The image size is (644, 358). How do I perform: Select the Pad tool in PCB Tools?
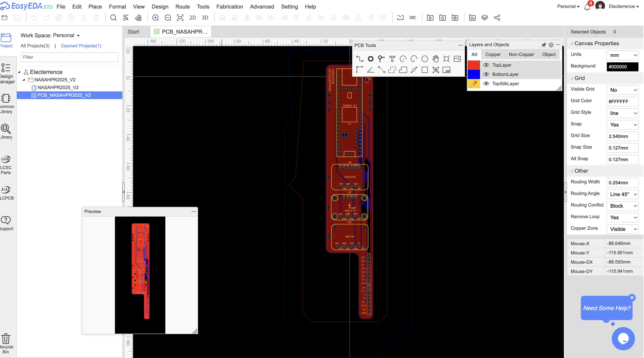tap(370, 59)
